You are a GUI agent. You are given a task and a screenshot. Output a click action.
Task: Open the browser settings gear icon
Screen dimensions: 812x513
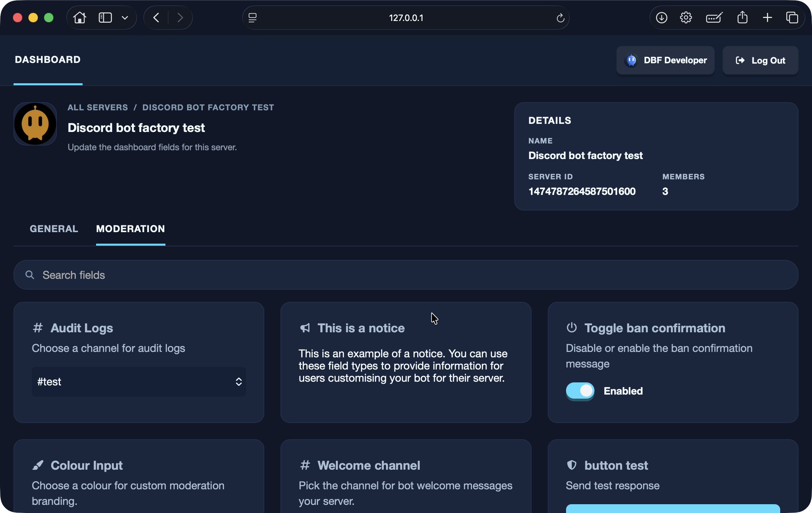click(686, 18)
